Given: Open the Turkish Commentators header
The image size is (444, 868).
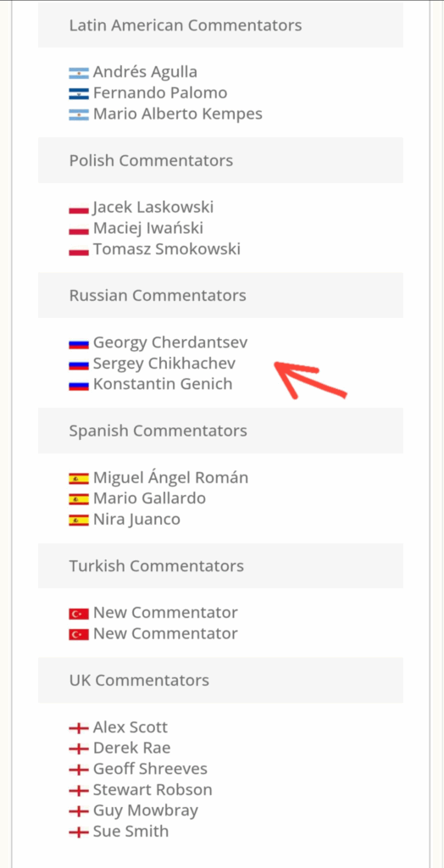Looking at the screenshot, I should (220, 565).
